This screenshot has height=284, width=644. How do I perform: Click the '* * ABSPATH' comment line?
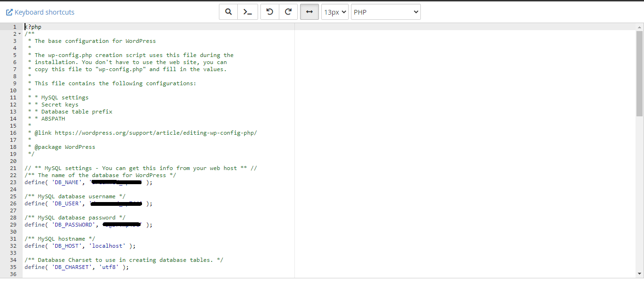point(47,119)
